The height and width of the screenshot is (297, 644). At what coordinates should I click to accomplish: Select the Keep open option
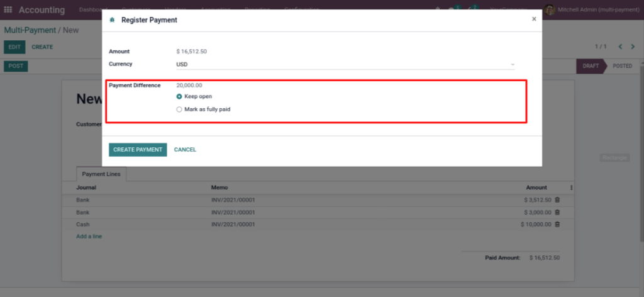(179, 96)
